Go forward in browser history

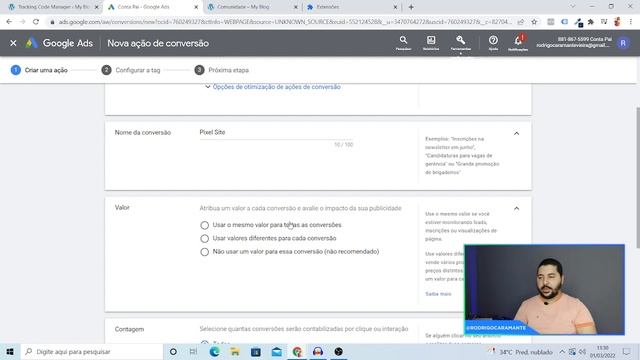pos(22,22)
